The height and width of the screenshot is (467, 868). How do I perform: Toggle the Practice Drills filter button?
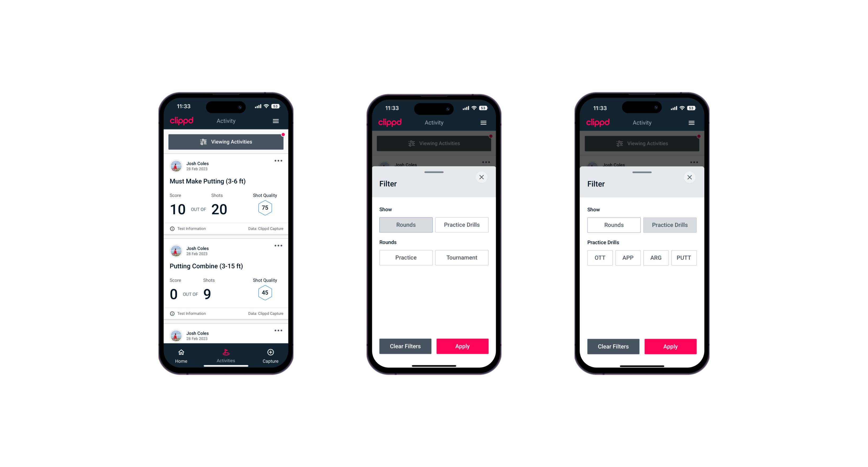pyautogui.click(x=461, y=225)
